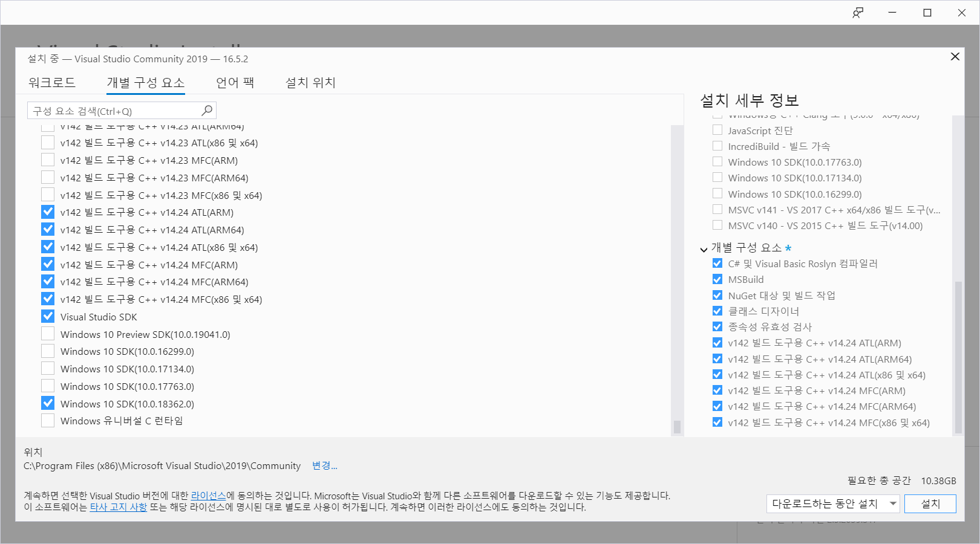Collapse the 개별 구성 요소 section in details
This screenshot has width=980, height=544.
click(x=704, y=249)
